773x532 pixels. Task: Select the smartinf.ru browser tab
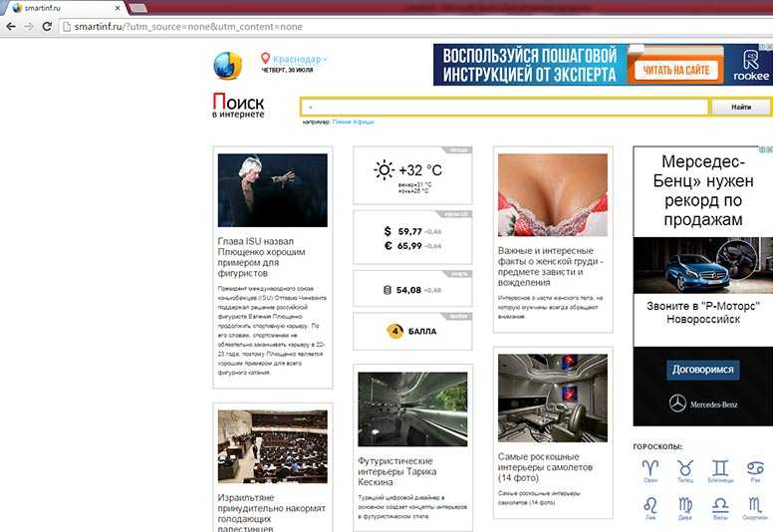64,8
